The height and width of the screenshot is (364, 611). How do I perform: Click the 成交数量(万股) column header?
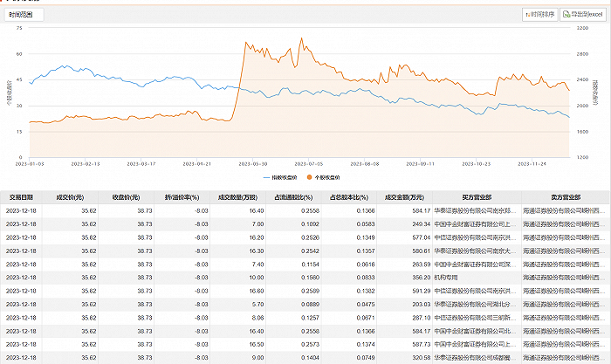coord(237,197)
